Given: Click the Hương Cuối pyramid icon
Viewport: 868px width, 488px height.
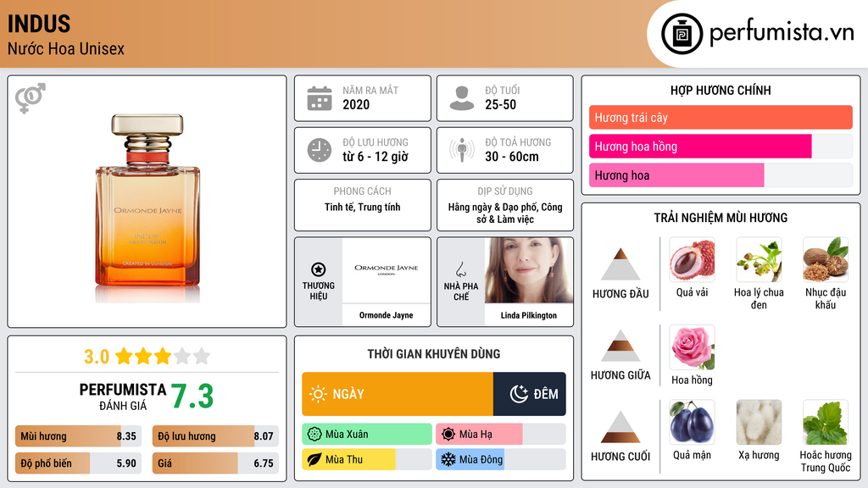Looking at the screenshot, I should (620, 427).
